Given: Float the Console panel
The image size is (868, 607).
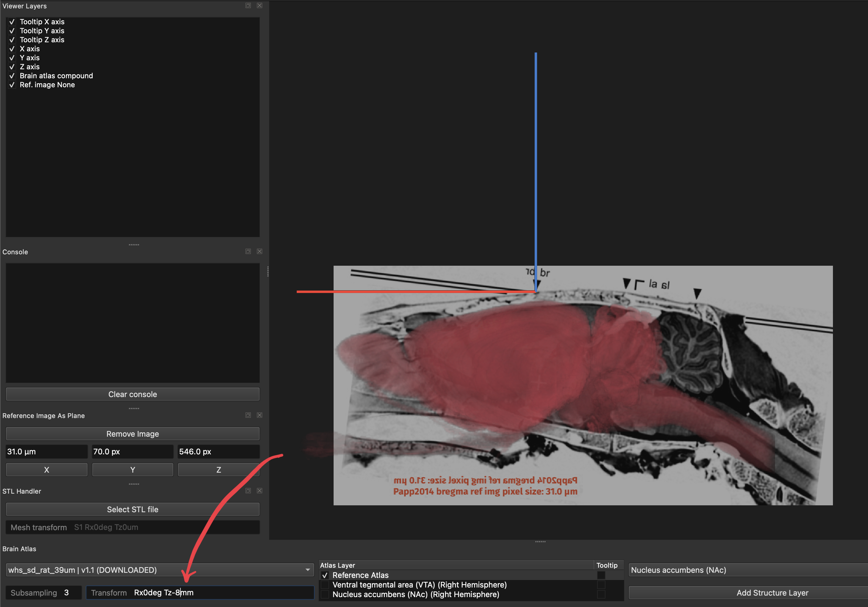Looking at the screenshot, I should (x=248, y=252).
